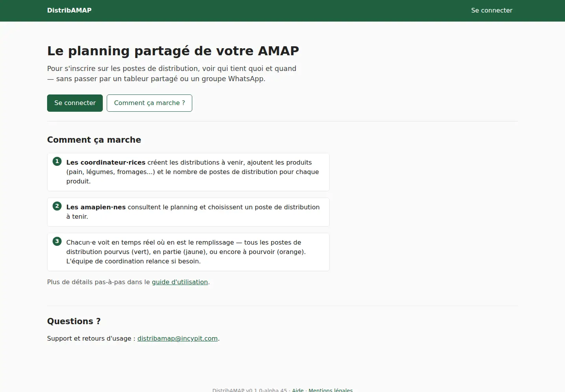Image resolution: width=565 pixels, height=392 pixels.
Task: Click the step text starting "Chacun·e voit en temps réel"
Action: click(x=186, y=252)
